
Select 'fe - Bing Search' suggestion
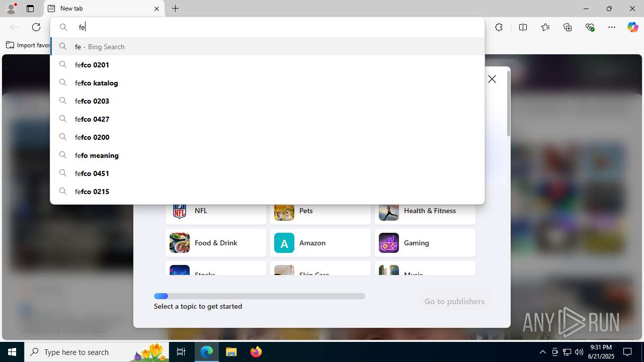coord(267,46)
